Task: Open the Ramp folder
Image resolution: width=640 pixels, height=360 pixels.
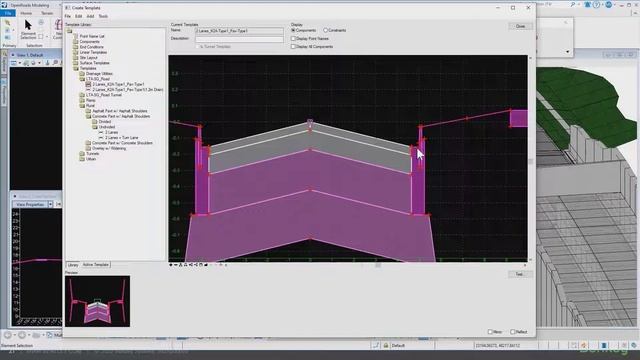Action: tap(91, 100)
